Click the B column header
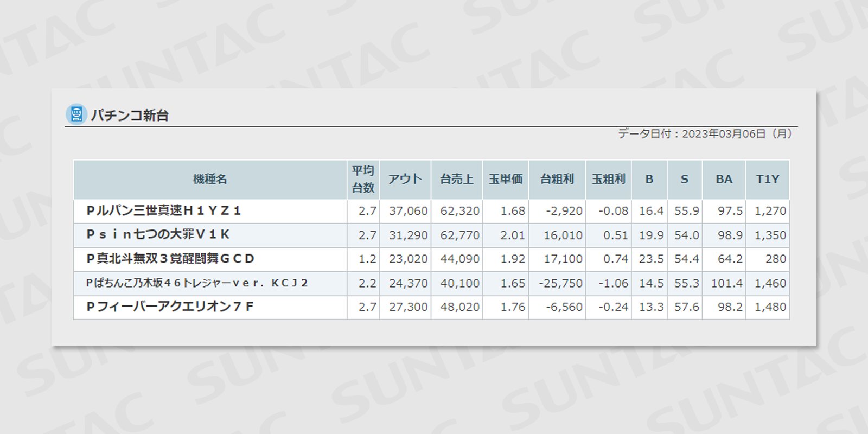The image size is (868, 434). tap(649, 180)
